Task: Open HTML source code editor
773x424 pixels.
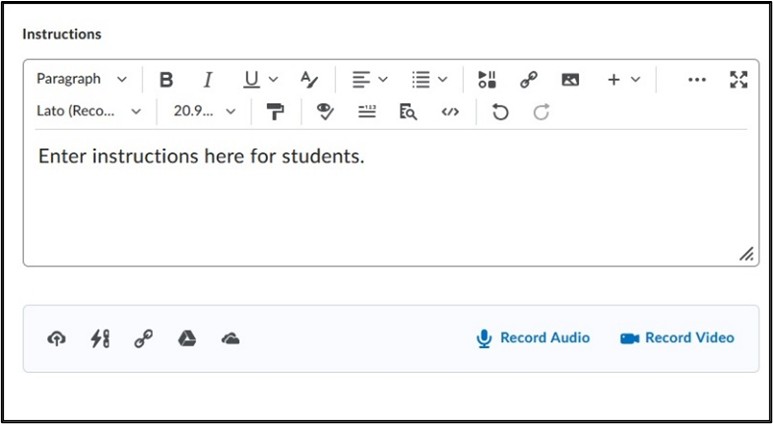Action: [450, 112]
